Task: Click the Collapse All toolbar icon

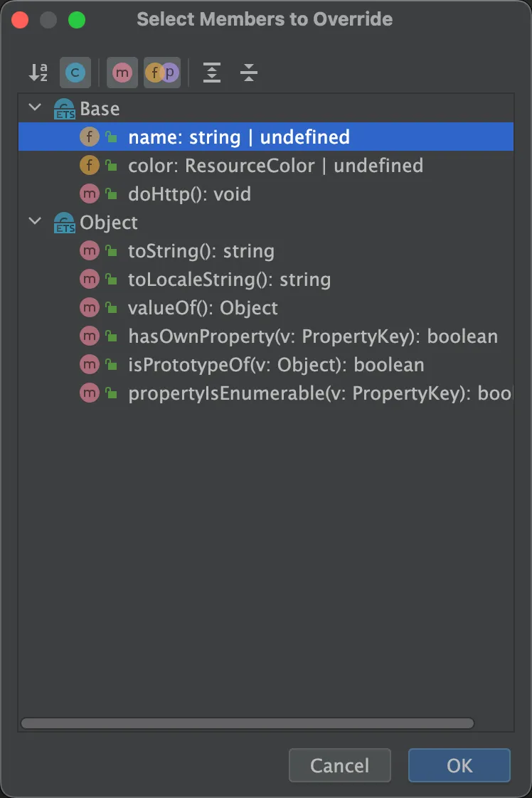Action: 249,73
